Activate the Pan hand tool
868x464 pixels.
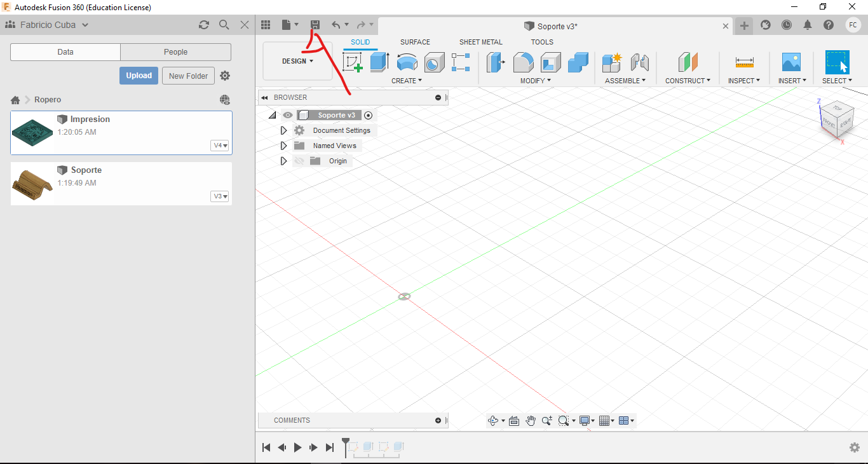(x=531, y=421)
